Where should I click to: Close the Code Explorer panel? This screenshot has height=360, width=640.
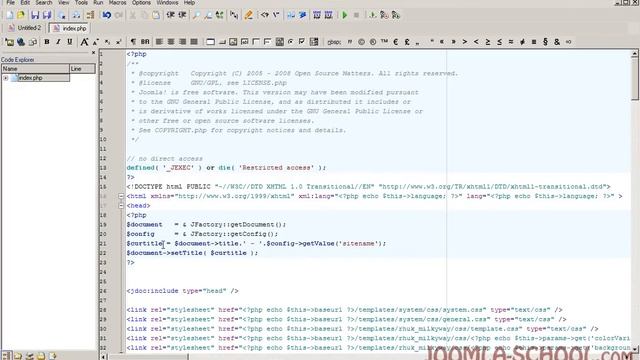coord(93,53)
